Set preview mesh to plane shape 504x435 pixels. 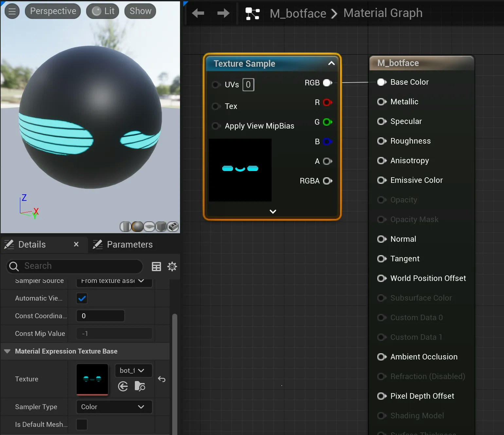coord(149,227)
